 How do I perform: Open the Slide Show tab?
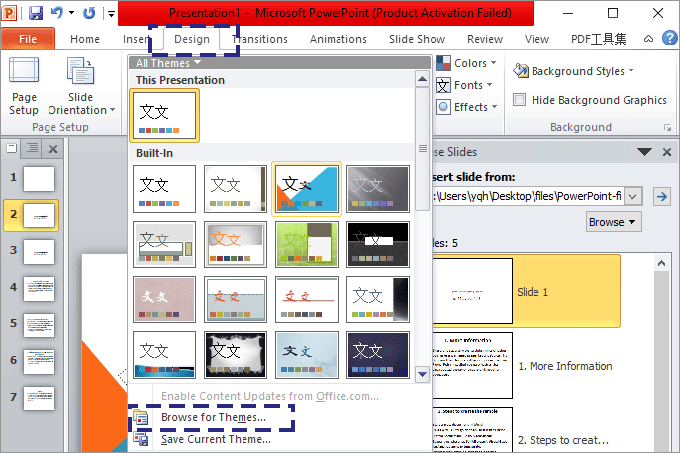tap(417, 39)
